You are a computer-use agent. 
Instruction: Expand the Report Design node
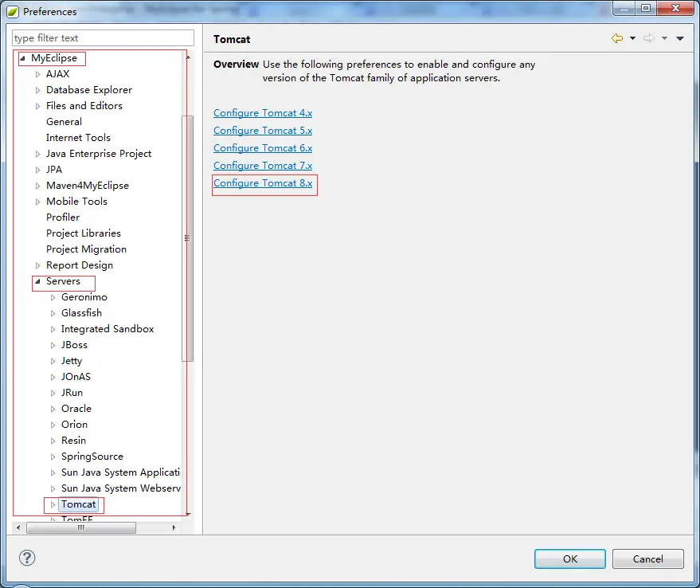coord(38,265)
